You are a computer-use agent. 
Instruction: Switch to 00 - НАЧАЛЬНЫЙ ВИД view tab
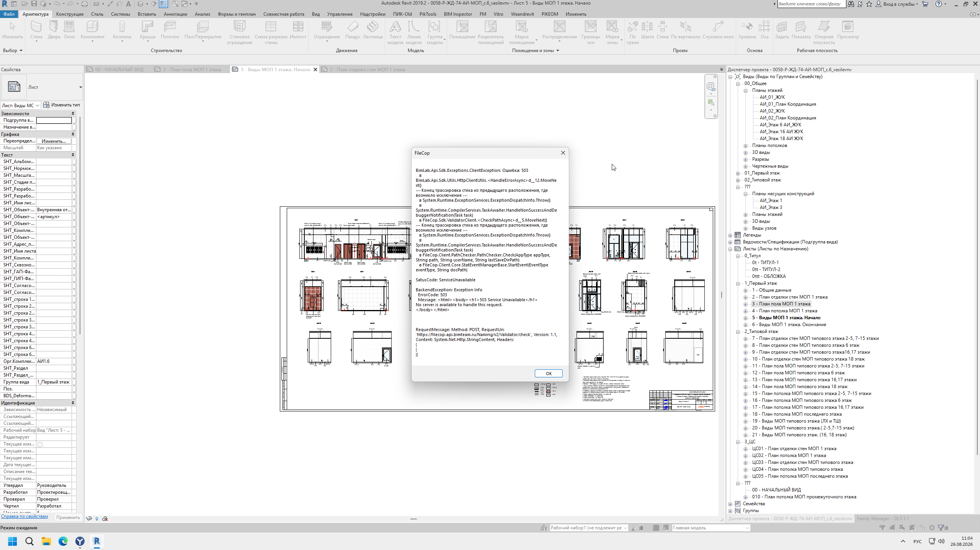115,70
